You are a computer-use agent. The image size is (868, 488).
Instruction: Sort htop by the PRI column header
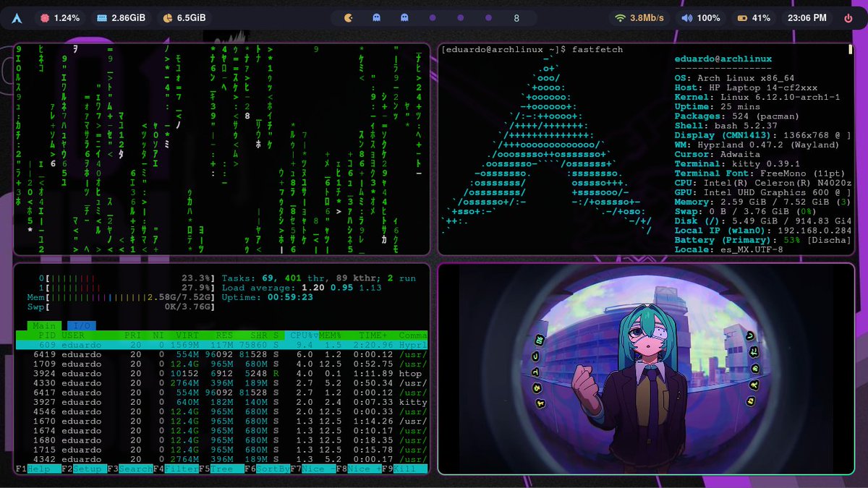point(132,335)
